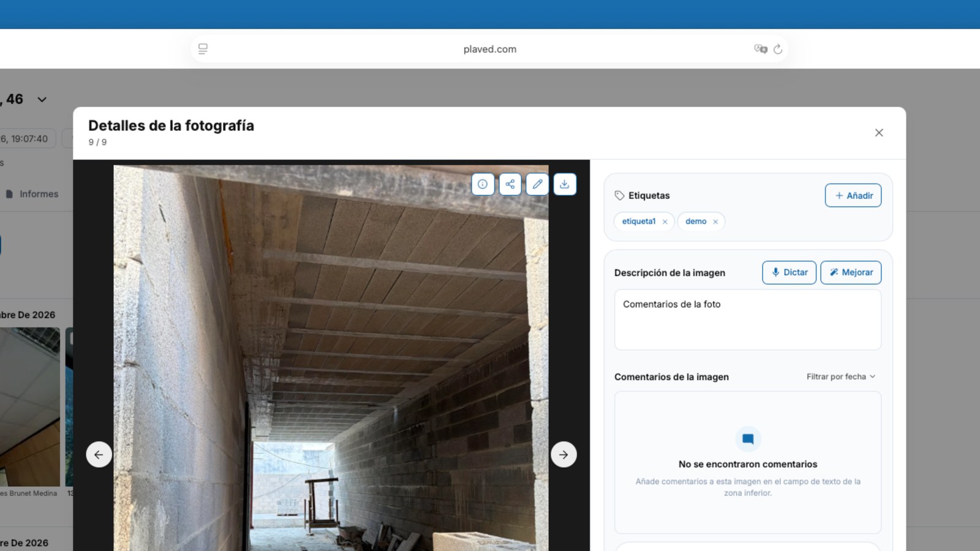
Task: Go to previous photo with left arrow
Action: (99, 455)
